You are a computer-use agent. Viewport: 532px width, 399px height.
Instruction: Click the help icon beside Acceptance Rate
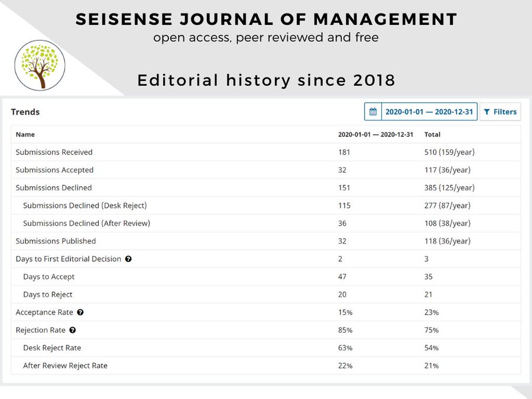(x=80, y=312)
